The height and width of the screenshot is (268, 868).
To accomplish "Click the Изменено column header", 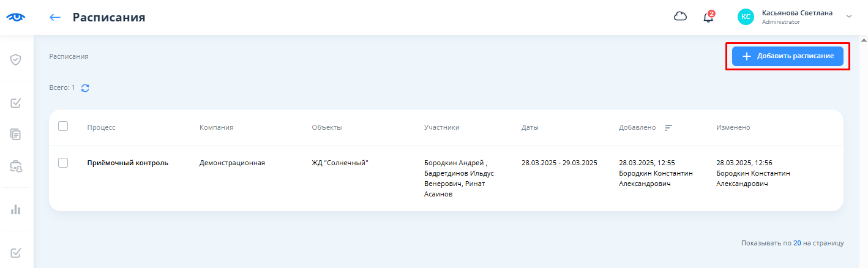I will click(x=733, y=127).
